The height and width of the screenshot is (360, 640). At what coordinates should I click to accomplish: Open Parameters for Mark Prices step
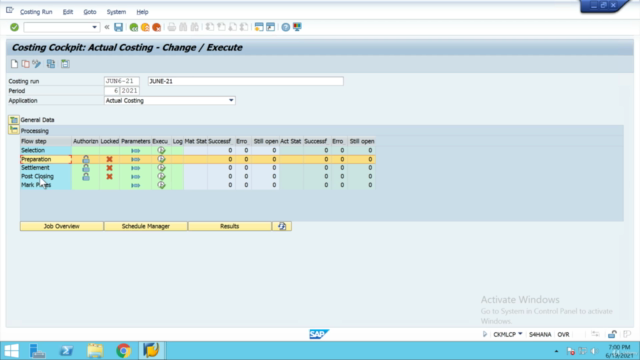[x=136, y=185]
